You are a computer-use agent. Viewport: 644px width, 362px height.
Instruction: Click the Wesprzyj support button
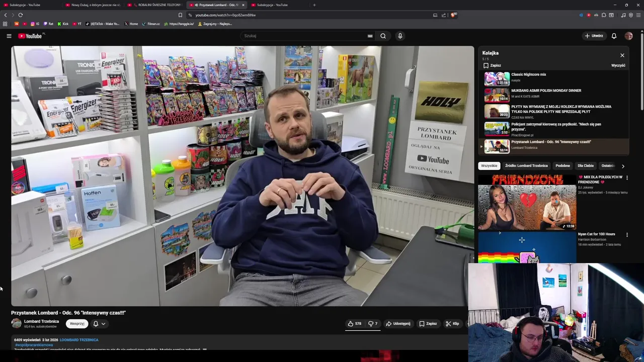77,324
